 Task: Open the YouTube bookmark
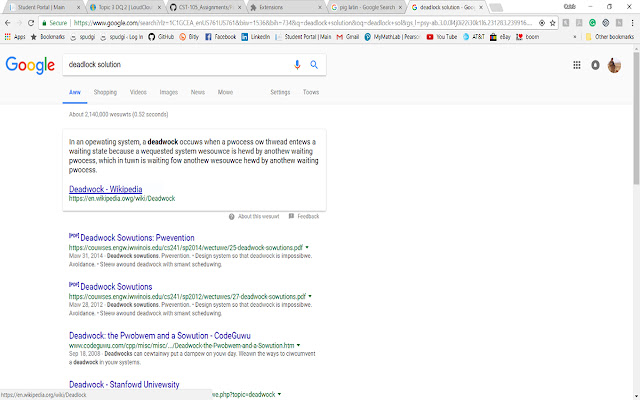[442, 37]
